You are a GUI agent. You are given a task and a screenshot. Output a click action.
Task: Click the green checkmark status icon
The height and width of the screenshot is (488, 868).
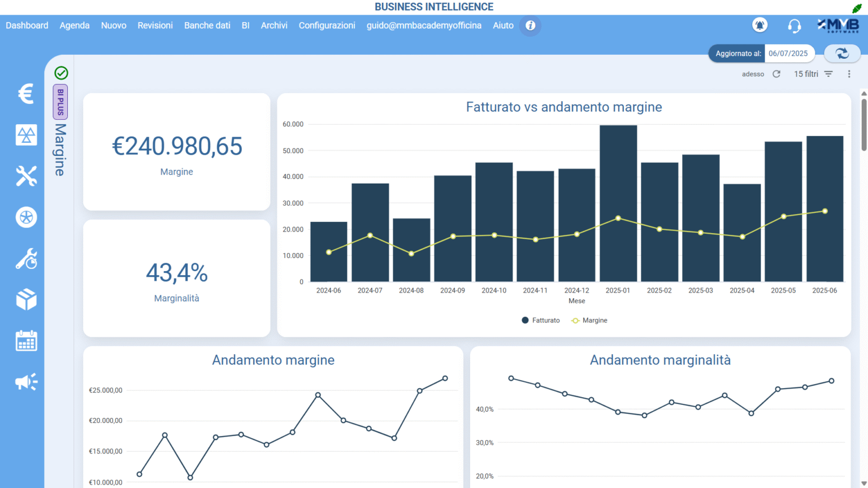pyautogui.click(x=61, y=73)
